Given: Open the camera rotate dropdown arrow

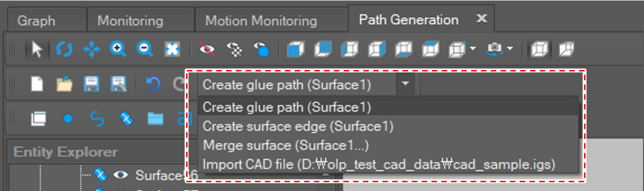Looking at the screenshot, I should 510,49.
